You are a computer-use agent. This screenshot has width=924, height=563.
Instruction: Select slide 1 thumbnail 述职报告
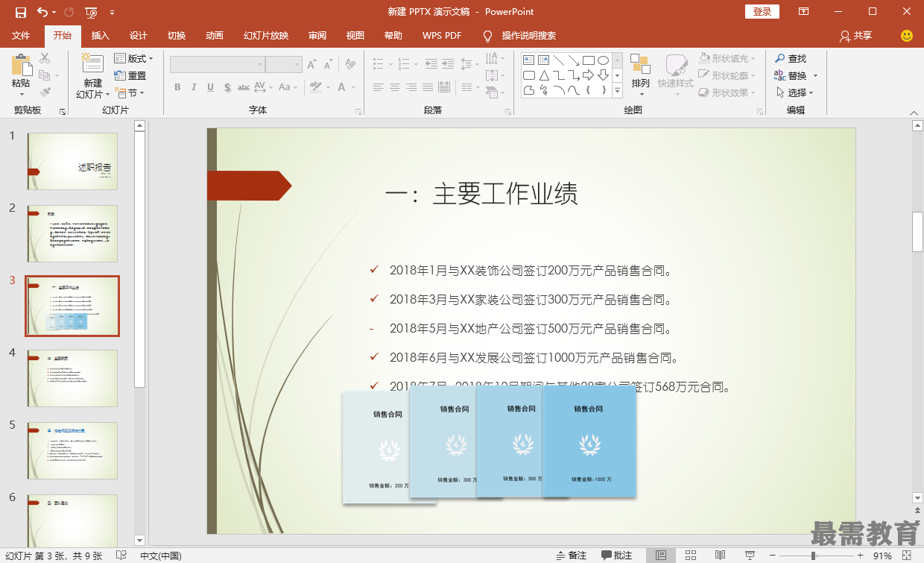(72, 162)
